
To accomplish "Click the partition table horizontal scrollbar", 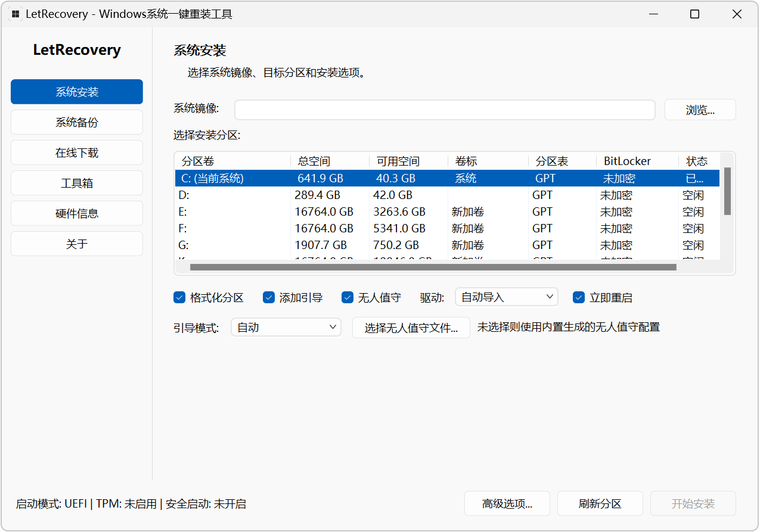I will click(x=433, y=267).
